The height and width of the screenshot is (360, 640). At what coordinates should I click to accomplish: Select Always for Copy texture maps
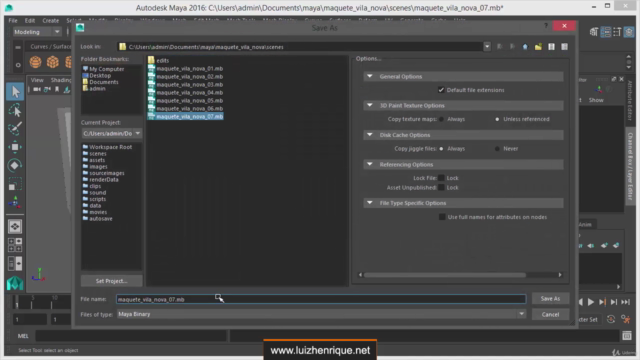click(441, 119)
